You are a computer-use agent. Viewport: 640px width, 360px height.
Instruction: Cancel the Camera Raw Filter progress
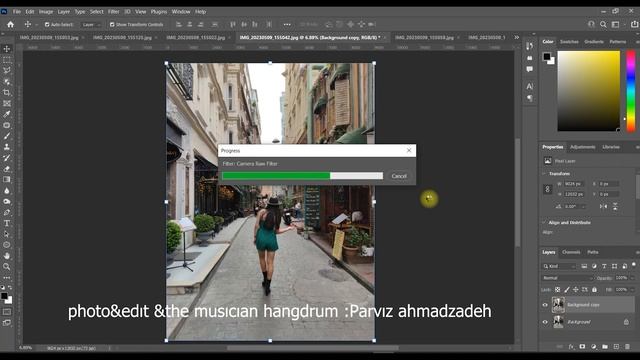399,176
